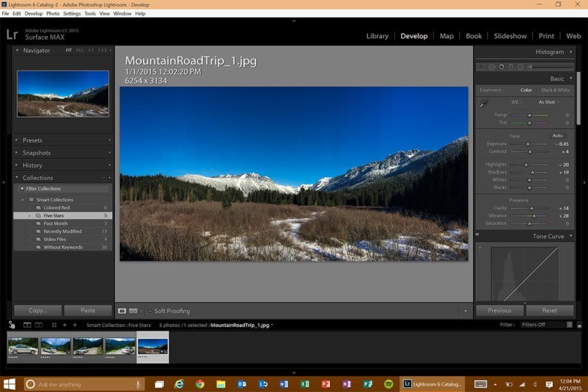Set Treatment to Color
This screenshot has height=392, width=588.
(x=526, y=90)
